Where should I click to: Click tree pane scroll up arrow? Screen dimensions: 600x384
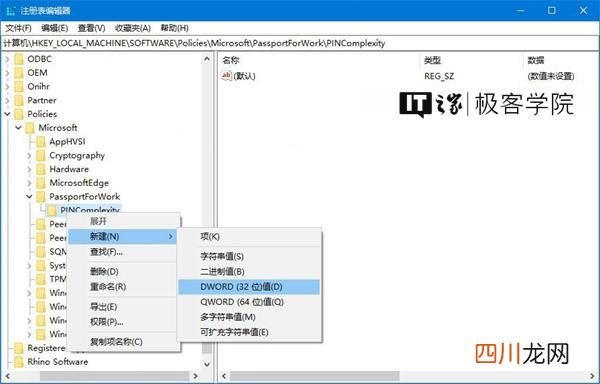click(207, 59)
